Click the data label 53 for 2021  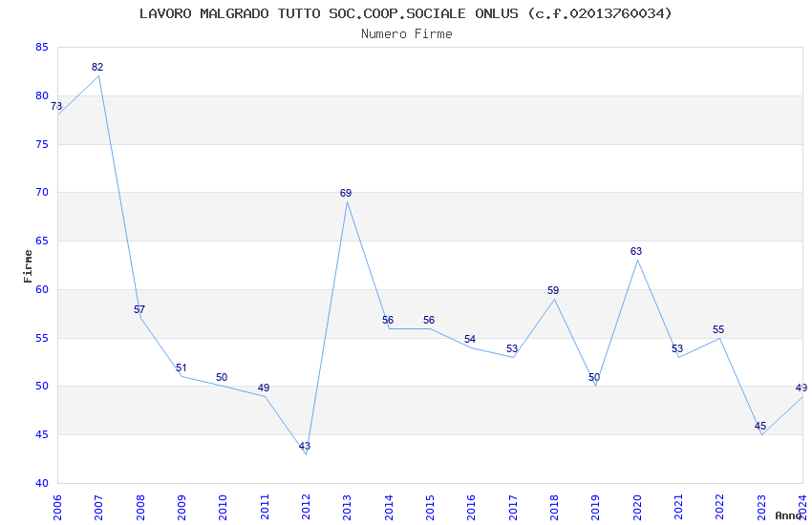pyautogui.click(x=677, y=348)
